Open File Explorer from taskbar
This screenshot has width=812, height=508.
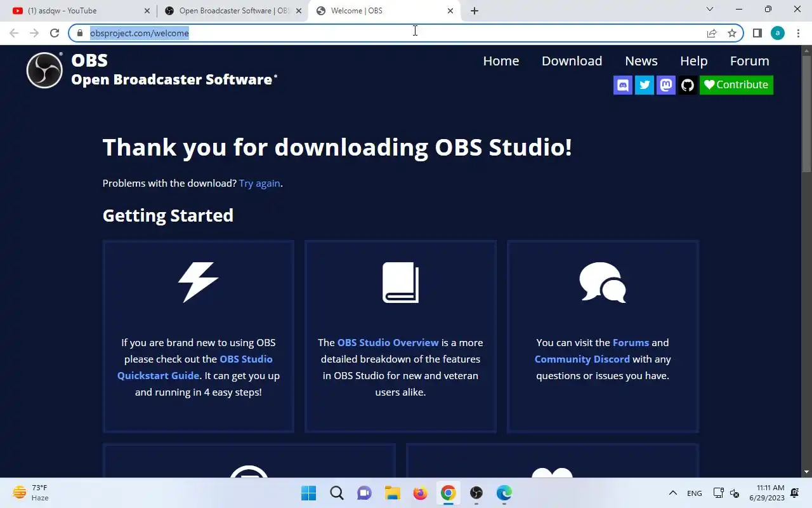392,493
